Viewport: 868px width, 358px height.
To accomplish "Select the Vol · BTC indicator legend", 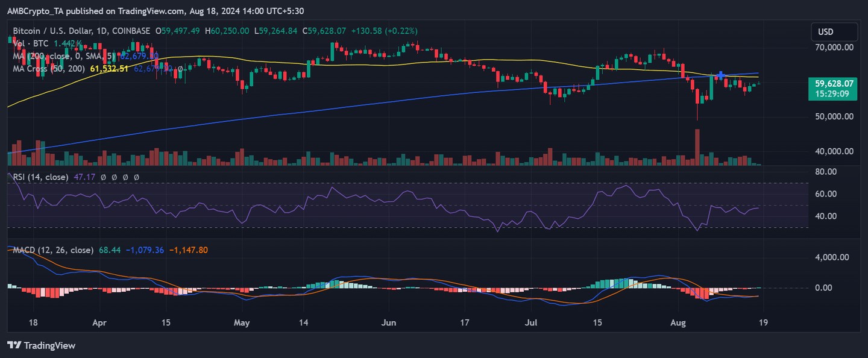I will click(39, 44).
